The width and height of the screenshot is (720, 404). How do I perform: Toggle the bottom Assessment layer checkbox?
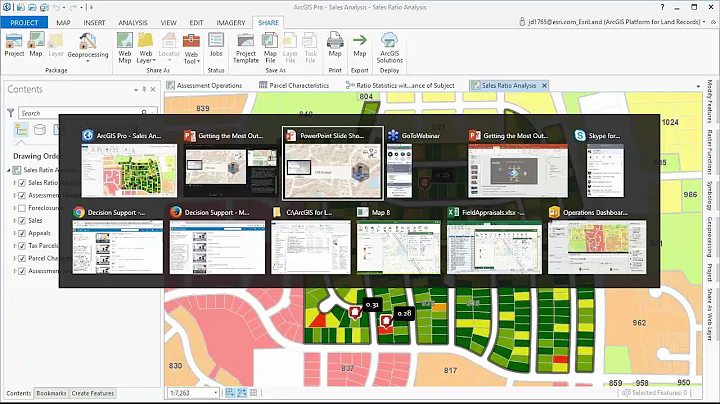[x=22, y=271]
